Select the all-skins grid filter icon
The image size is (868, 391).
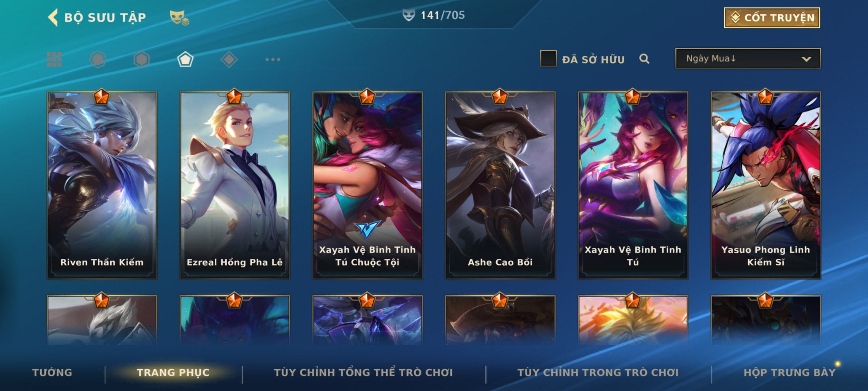pos(54,59)
